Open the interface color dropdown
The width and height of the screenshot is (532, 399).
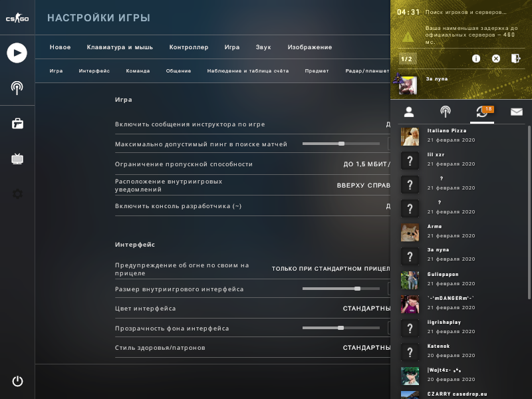click(366, 309)
